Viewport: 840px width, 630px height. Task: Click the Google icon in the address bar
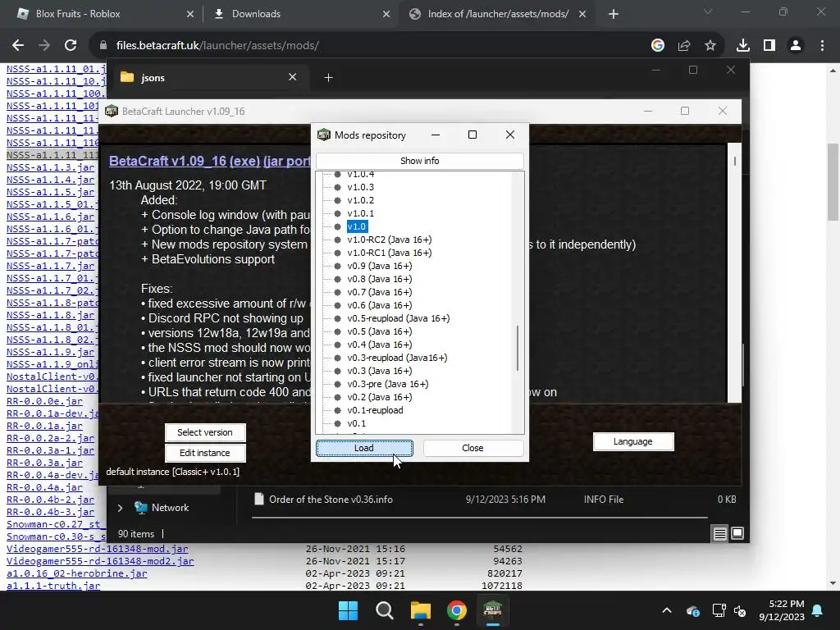coord(658,46)
